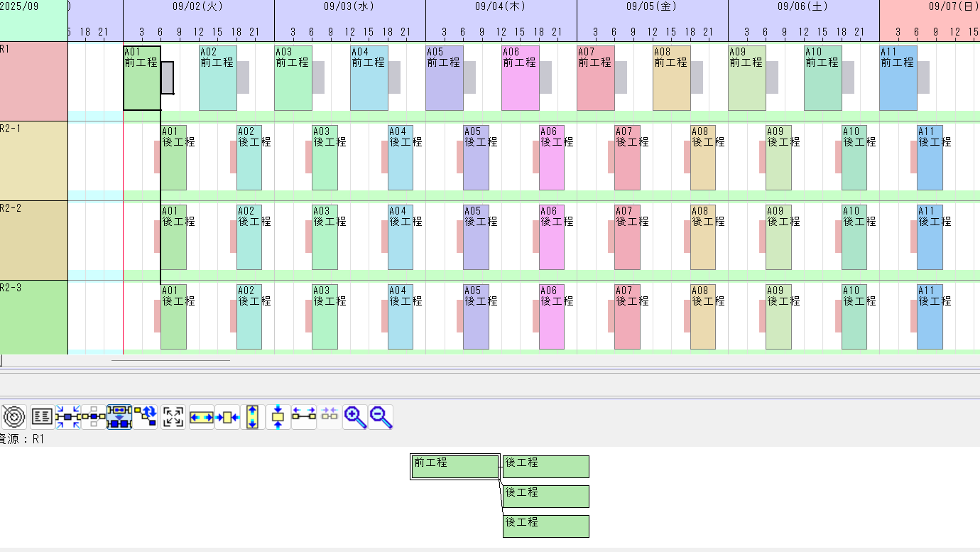Click the blue swap arrows node icon
The image size is (980, 552).
tap(146, 416)
